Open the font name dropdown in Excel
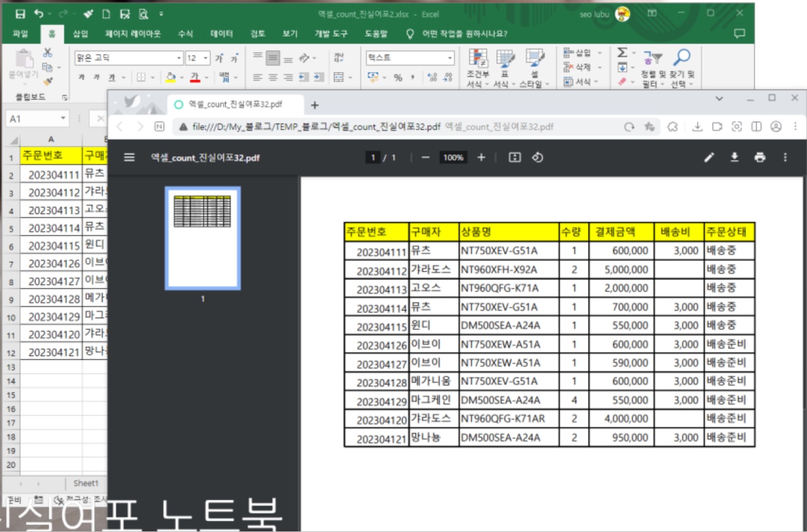 [179, 58]
